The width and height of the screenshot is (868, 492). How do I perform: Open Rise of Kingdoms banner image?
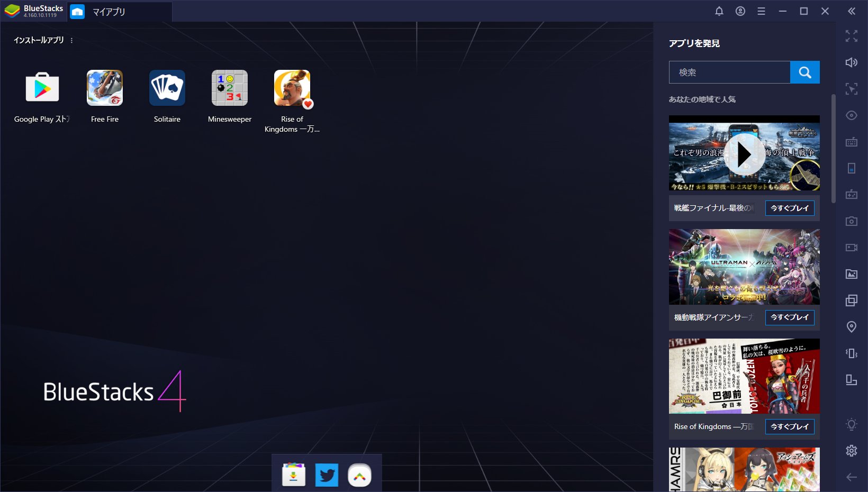pyautogui.click(x=744, y=376)
